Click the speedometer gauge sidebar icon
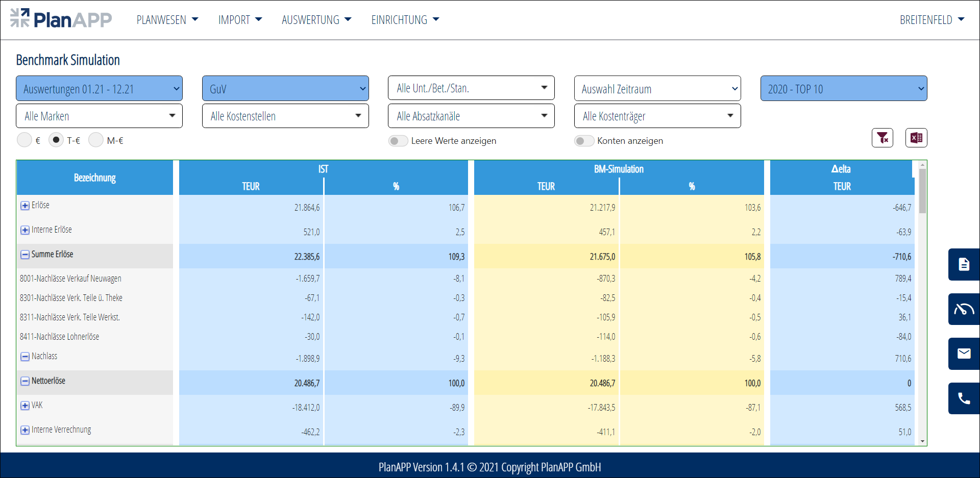The image size is (980, 478). (x=964, y=309)
